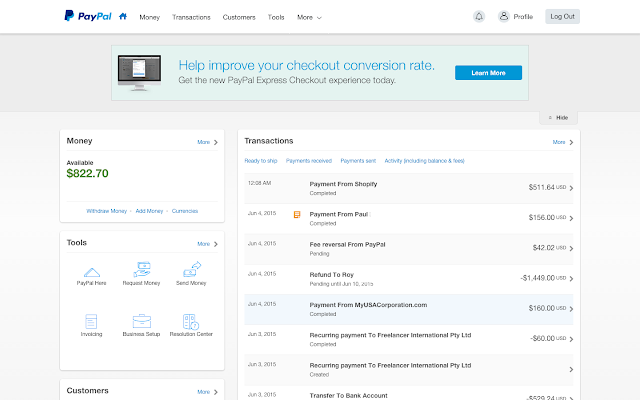Image resolution: width=640 pixels, height=400 pixels.
Task: Expand the More dropdown in navigation
Action: (x=309, y=17)
